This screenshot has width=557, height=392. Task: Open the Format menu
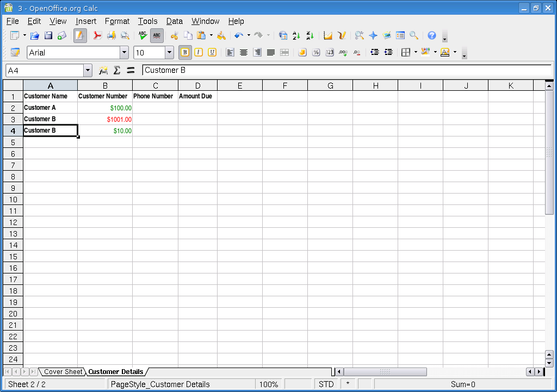click(x=117, y=21)
